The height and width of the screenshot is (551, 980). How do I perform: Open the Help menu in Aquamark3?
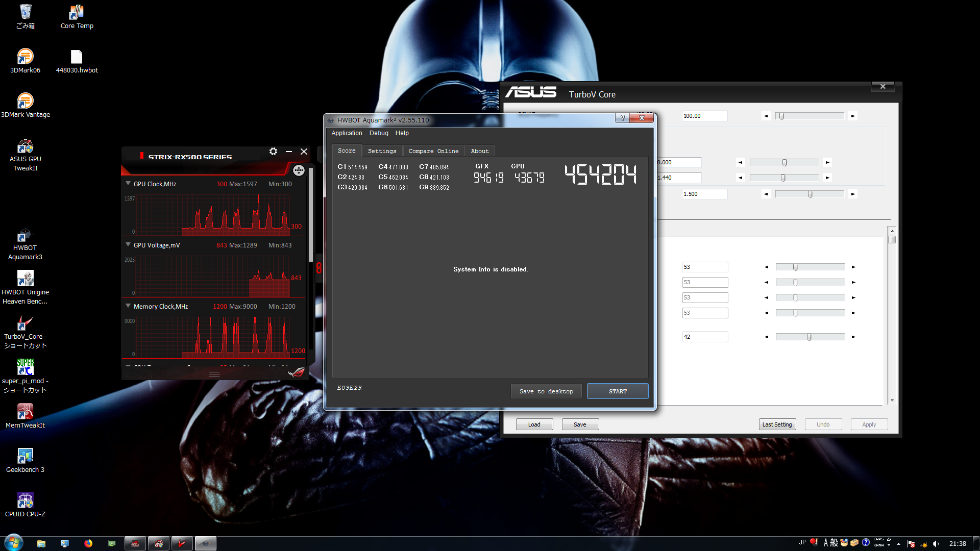(402, 133)
